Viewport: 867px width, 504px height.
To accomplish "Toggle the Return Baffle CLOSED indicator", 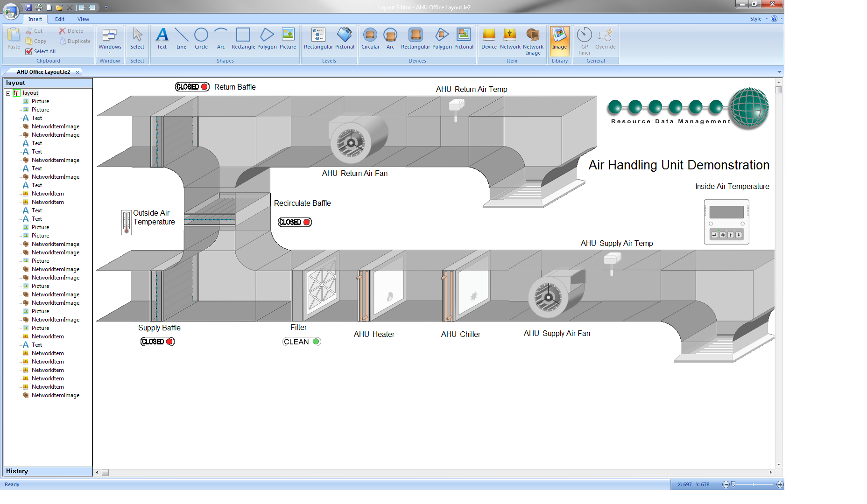I will [192, 87].
